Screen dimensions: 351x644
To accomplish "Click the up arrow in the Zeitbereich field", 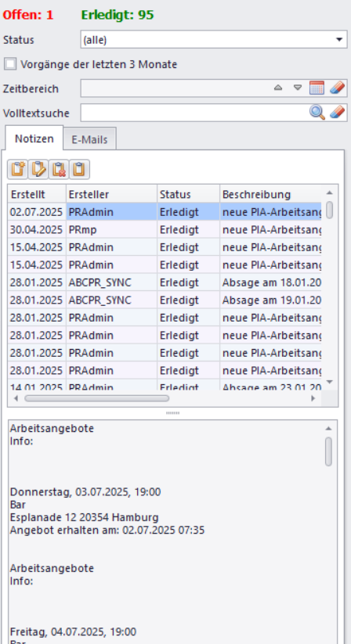I will click(x=278, y=88).
